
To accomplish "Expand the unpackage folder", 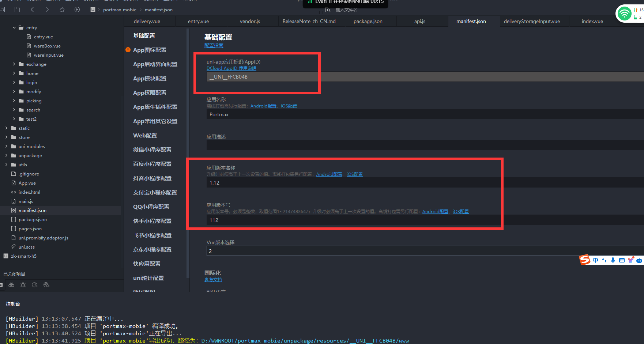I will point(7,155).
